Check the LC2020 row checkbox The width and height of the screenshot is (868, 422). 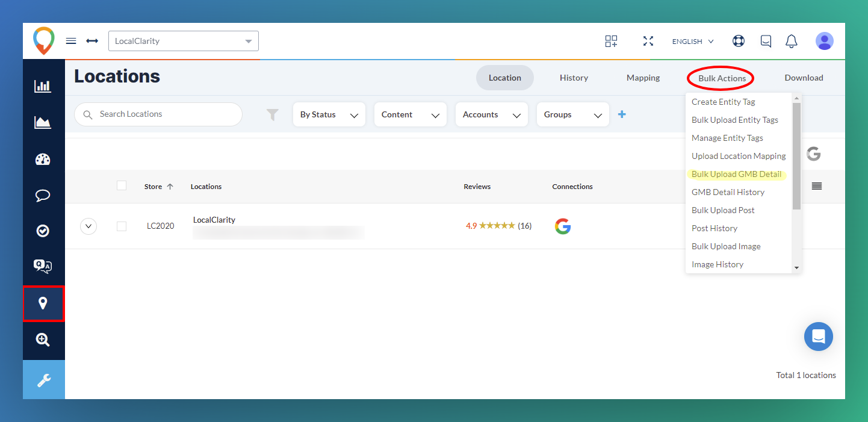[122, 226]
